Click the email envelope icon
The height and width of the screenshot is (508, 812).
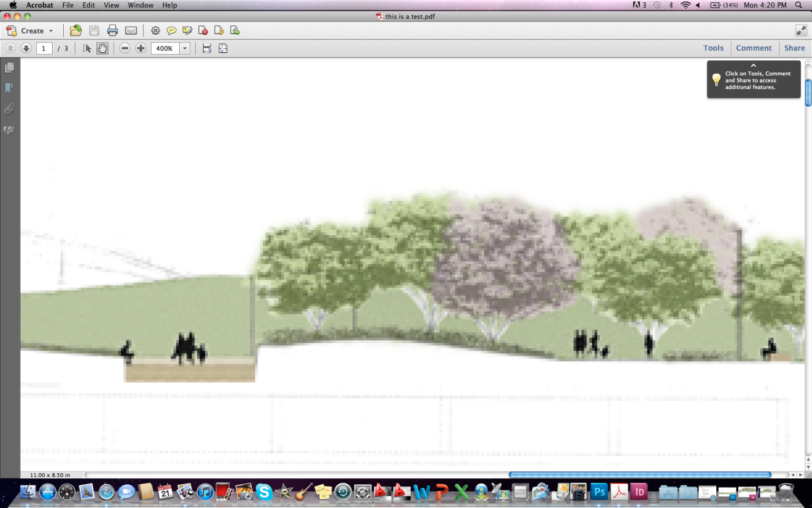tap(131, 31)
